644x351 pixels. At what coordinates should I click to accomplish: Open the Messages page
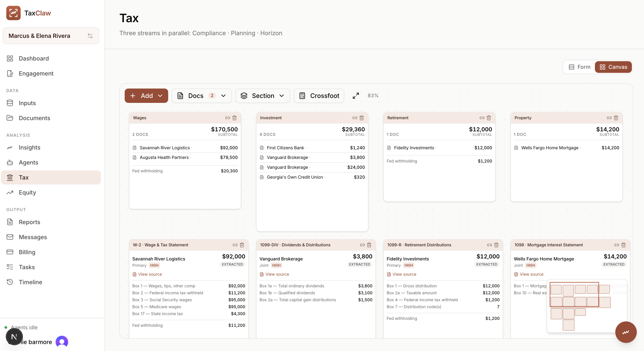point(51,237)
